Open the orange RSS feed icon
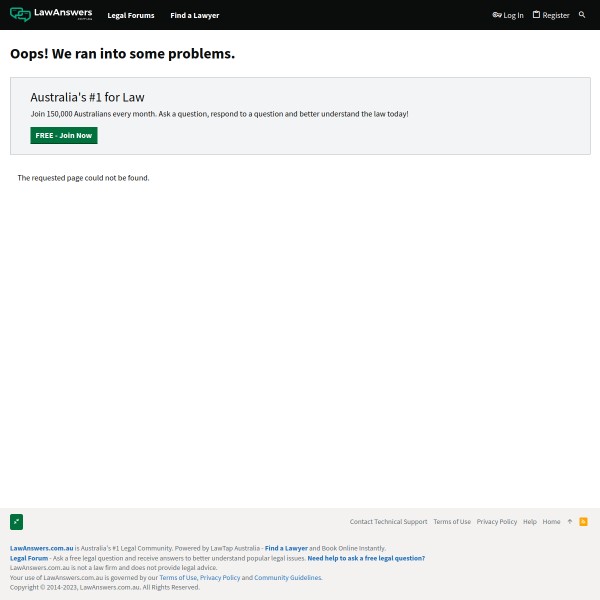Image resolution: width=600 pixels, height=600 pixels. point(583,522)
